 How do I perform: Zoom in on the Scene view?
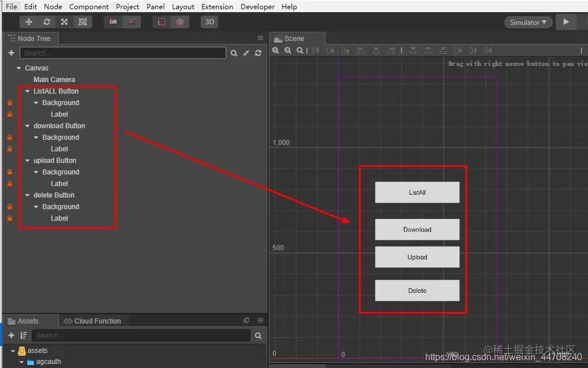(x=276, y=50)
